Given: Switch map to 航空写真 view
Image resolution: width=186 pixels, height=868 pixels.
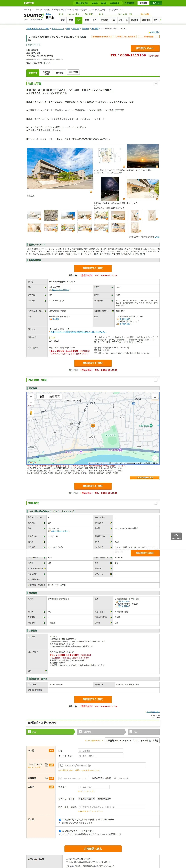Looking at the screenshot, I should [54, 397].
